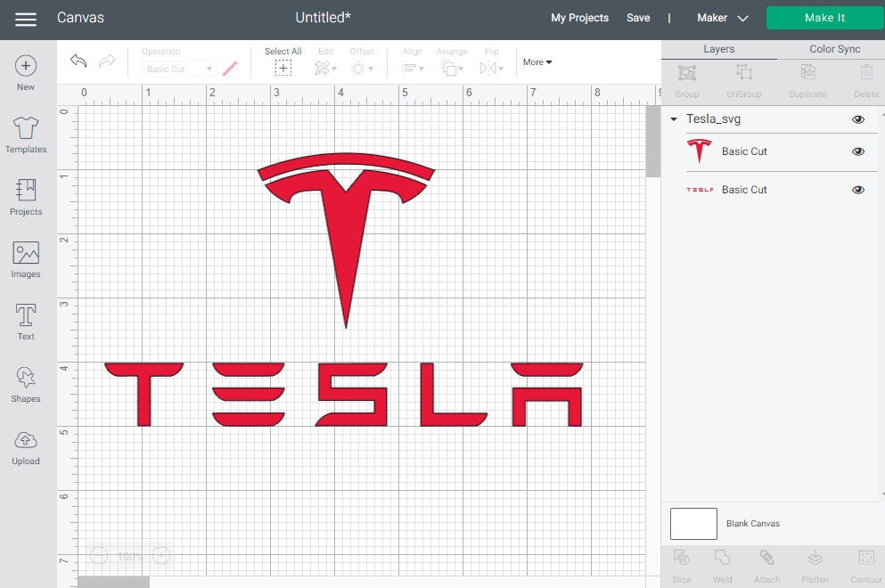Screen dimensions: 885x588
Task: Open My Projects
Action: point(579,18)
